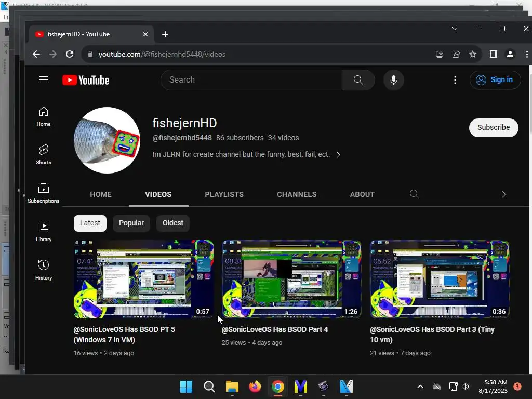The image size is (532, 399).
Task: Click the YouTube logo
Action: [x=86, y=81]
